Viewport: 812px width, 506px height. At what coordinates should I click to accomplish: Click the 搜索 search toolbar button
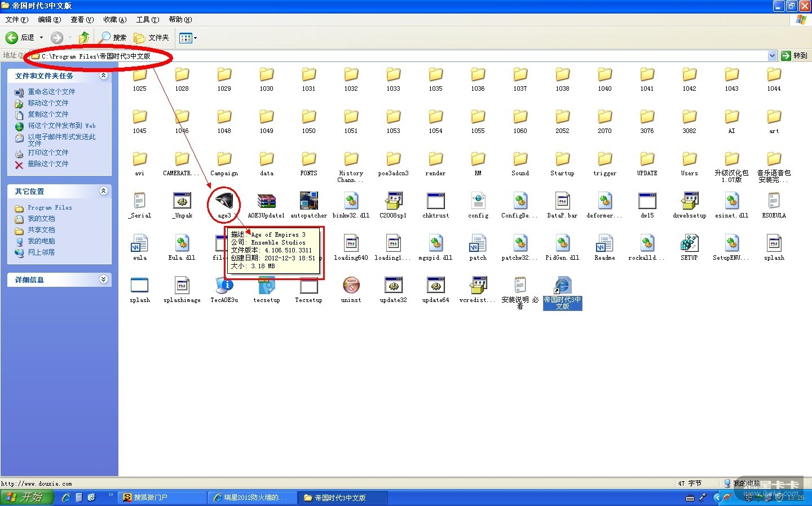(113, 38)
